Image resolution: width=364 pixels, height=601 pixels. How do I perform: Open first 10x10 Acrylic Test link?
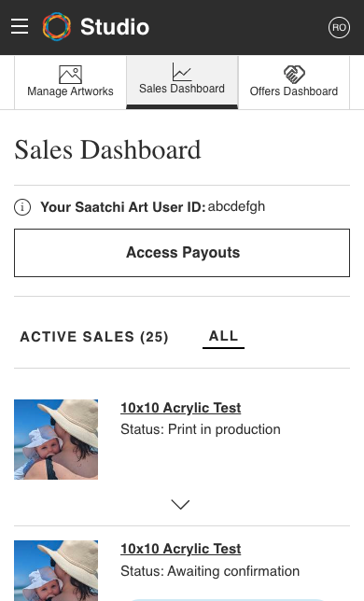click(181, 408)
